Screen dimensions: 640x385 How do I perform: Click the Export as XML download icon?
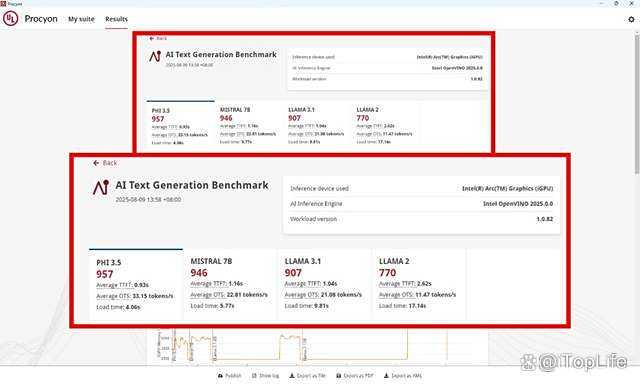(386, 376)
